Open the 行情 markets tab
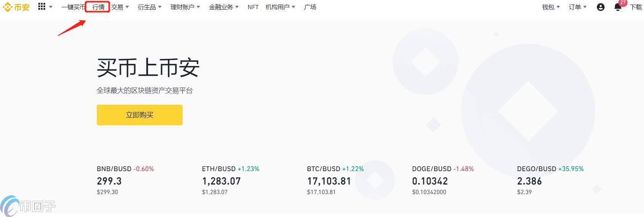 (x=98, y=7)
